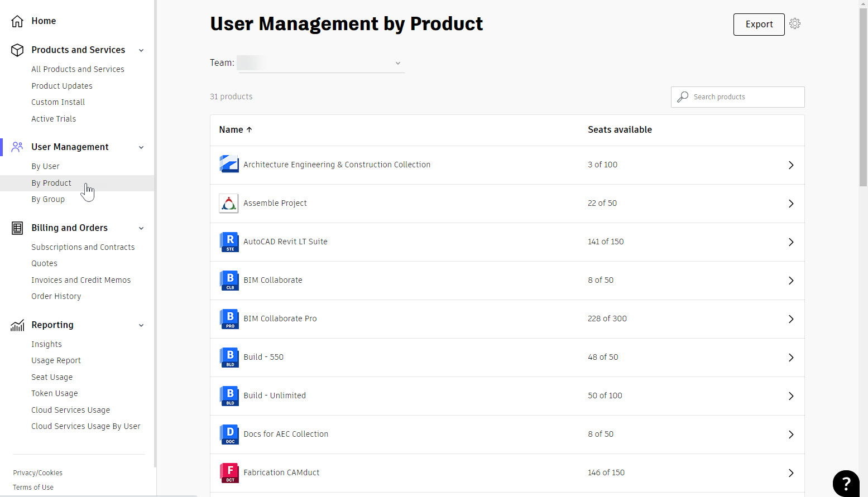Click the Billing and Orders icon
Image resolution: width=868 pixels, height=497 pixels.
[x=17, y=228]
